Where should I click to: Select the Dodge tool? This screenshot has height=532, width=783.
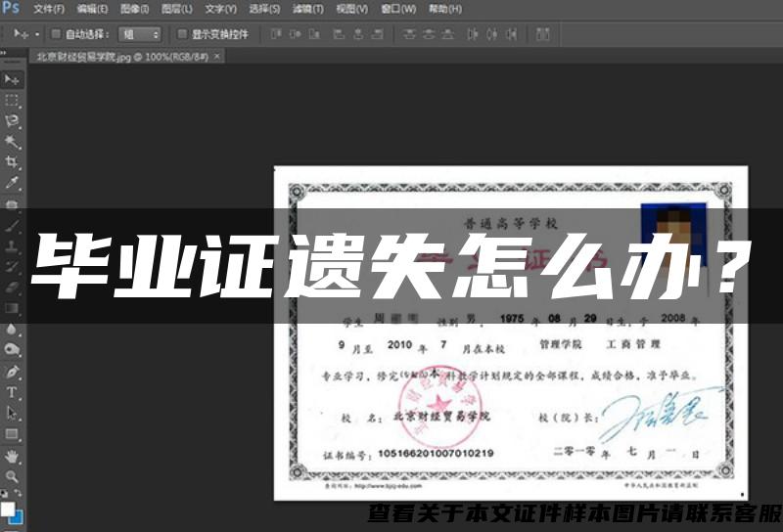[x=12, y=350]
